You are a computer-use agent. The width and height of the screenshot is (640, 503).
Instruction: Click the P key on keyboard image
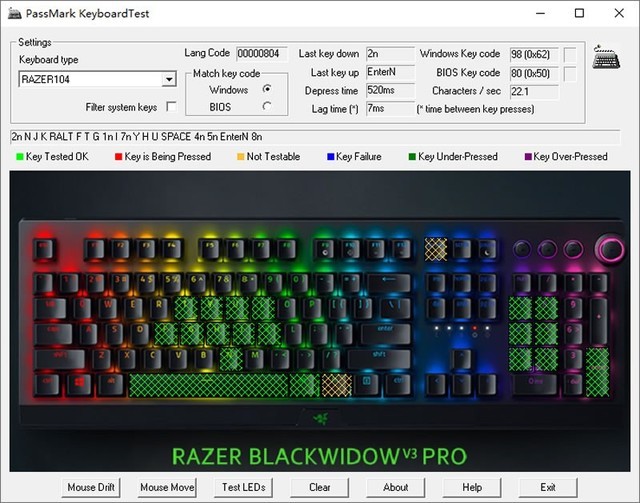point(312,307)
